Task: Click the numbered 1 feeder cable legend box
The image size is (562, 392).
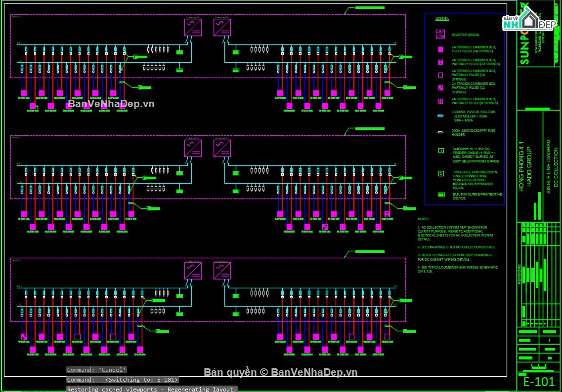Action: click(x=440, y=151)
